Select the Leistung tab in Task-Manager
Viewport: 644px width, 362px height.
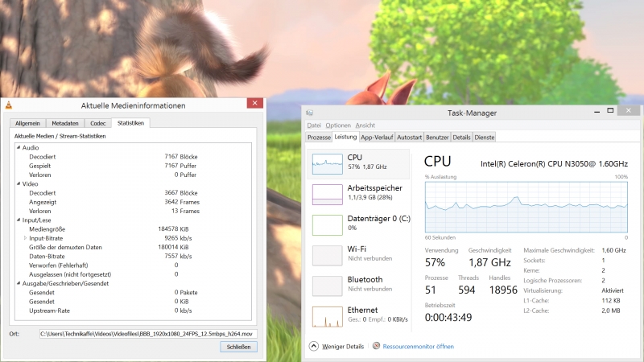[x=345, y=137]
